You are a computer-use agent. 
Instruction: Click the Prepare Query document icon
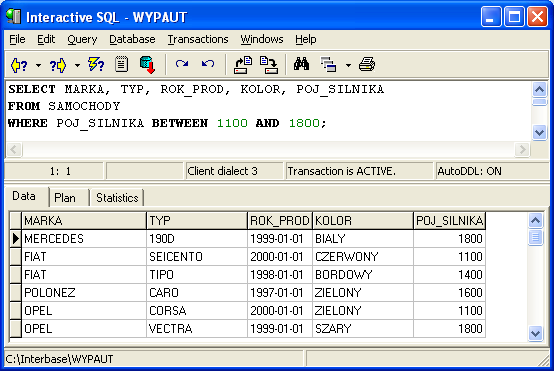[121, 65]
